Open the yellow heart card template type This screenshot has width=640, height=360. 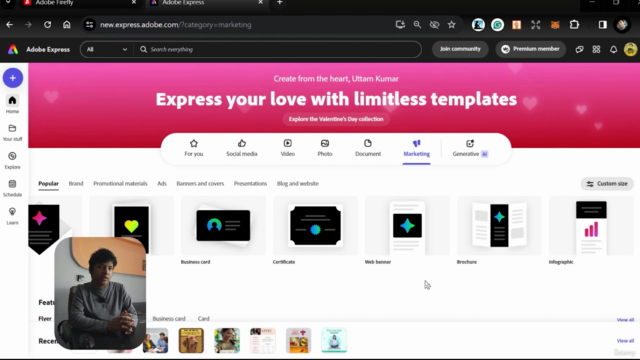131,226
